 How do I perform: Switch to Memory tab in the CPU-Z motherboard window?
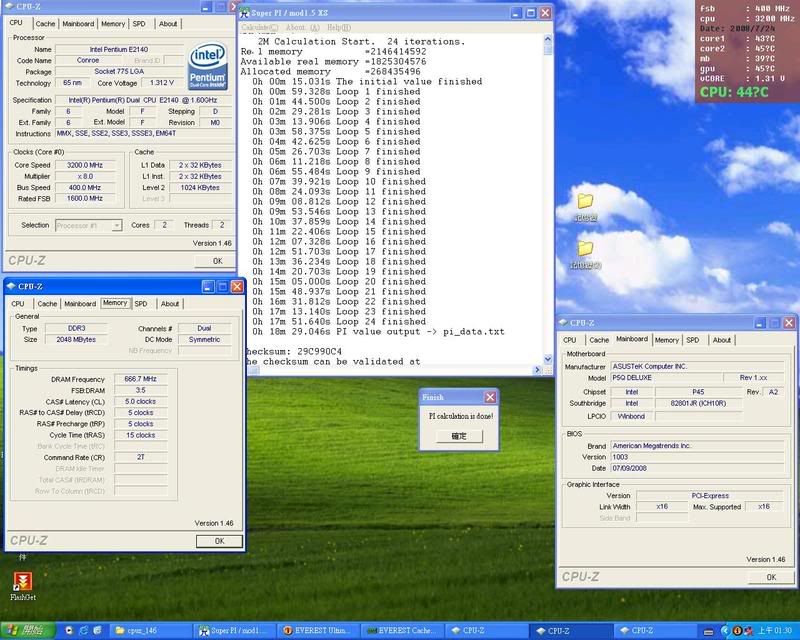666,340
